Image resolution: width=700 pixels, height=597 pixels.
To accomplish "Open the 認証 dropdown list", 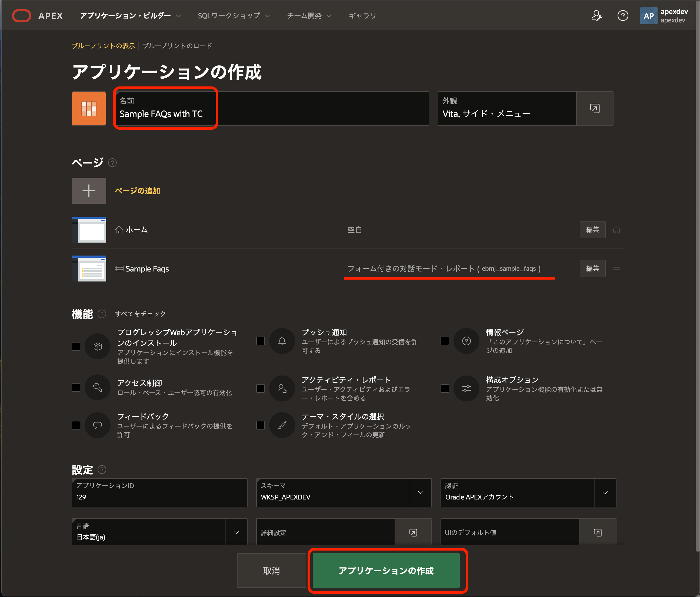I will click(605, 493).
